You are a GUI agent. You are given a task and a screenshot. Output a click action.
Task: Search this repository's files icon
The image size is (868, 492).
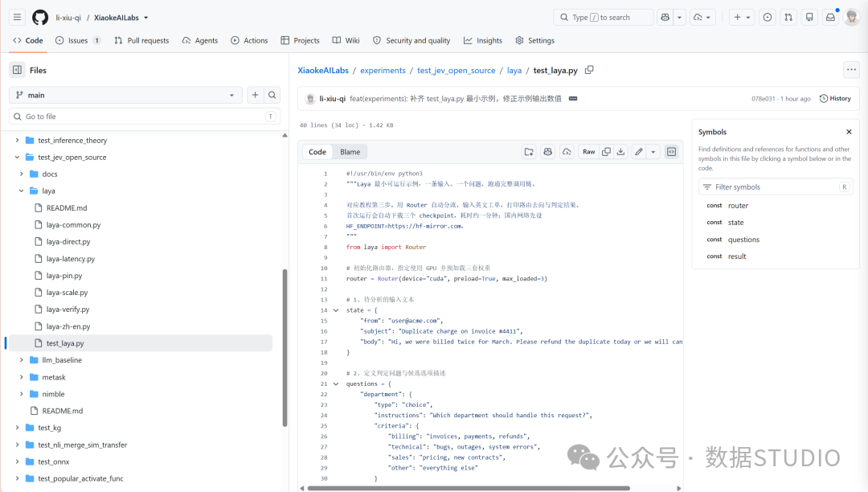pos(272,95)
